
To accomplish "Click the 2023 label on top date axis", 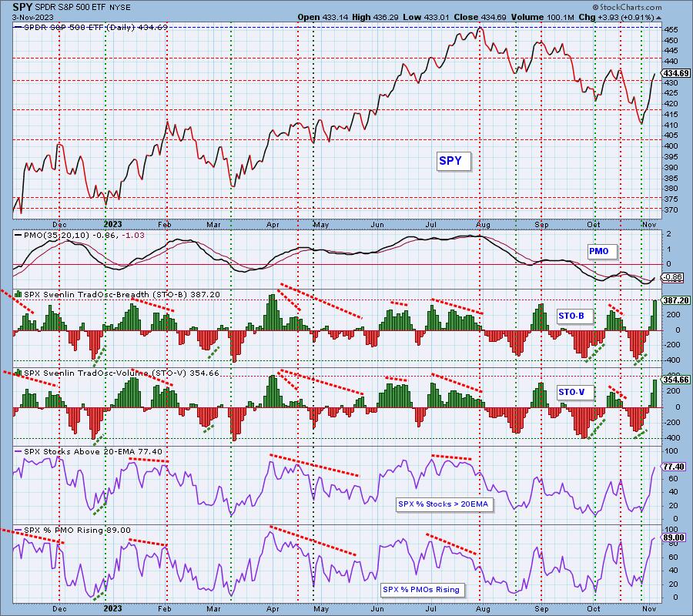I will tap(113, 225).
